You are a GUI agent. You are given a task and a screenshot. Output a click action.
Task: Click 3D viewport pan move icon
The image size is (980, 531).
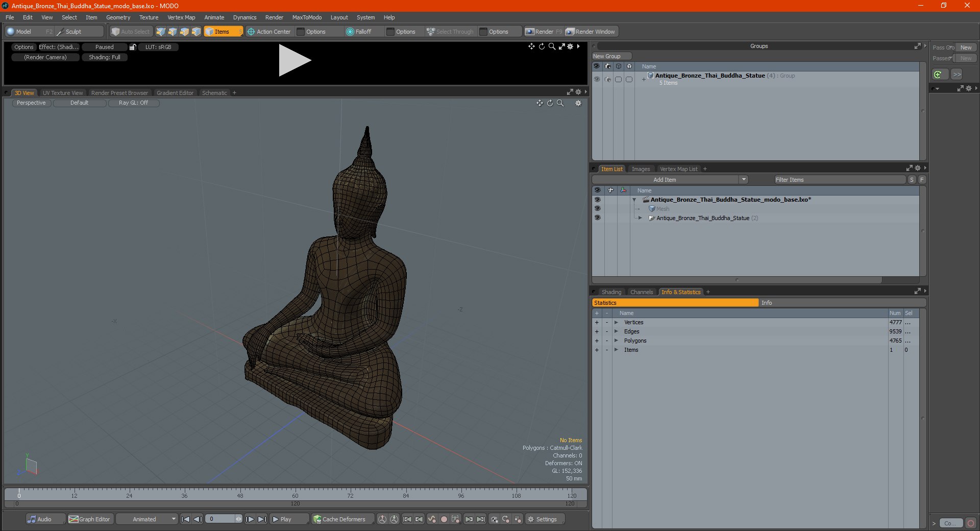540,103
